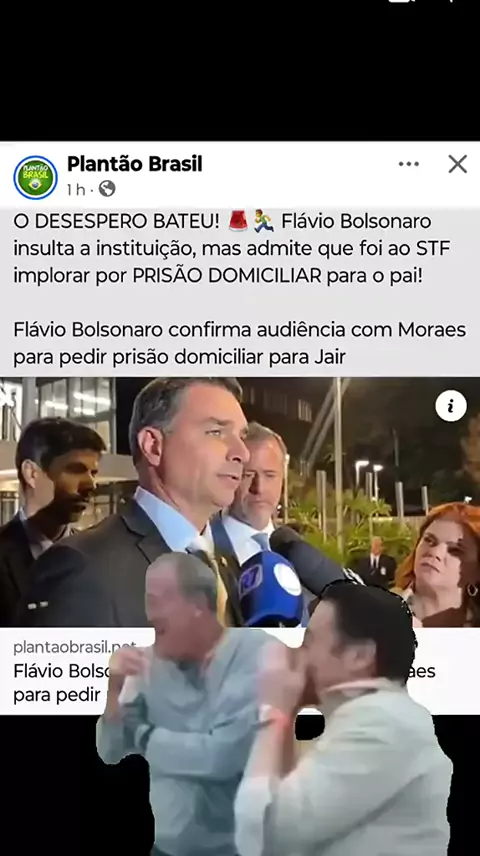Open the Plantão Brasil page name link
The width and height of the screenshot is (480, 856).
point(134,164)
